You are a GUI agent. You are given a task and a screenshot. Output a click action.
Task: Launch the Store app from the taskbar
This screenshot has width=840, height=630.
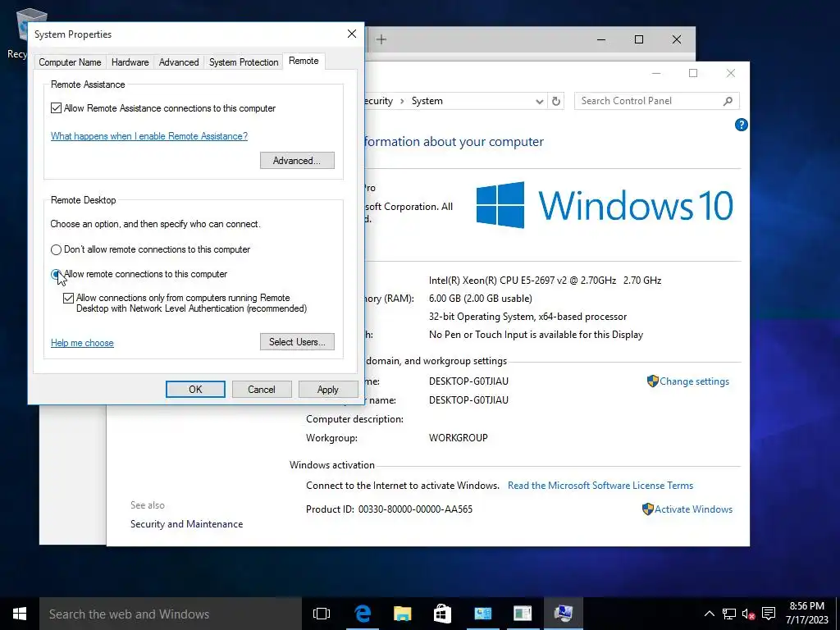442,614
